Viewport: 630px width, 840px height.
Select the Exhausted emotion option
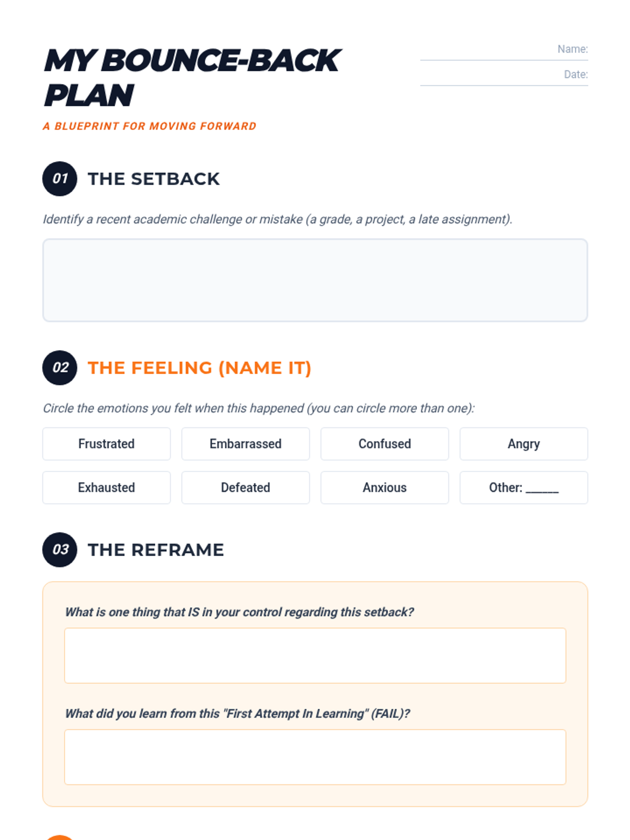[107, 487]
